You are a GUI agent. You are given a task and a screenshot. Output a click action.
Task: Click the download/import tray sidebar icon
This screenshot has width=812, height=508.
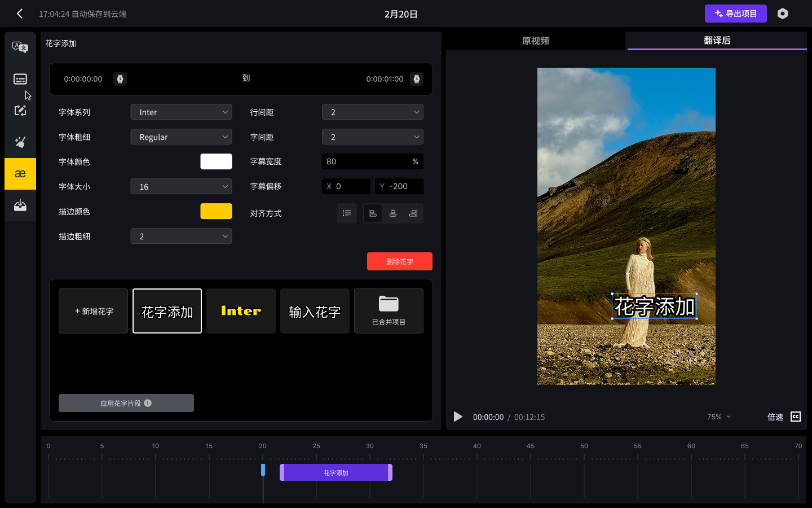pos(20,205)
